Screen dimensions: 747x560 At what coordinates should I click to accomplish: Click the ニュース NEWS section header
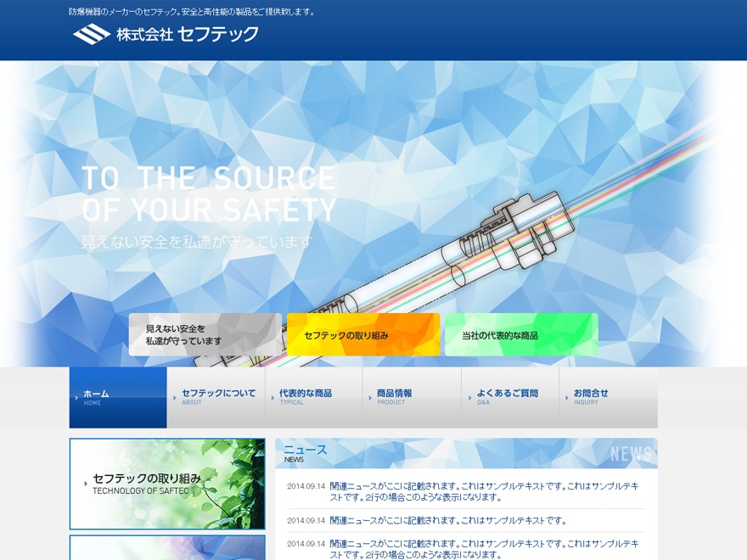click(x=466, y=453)
